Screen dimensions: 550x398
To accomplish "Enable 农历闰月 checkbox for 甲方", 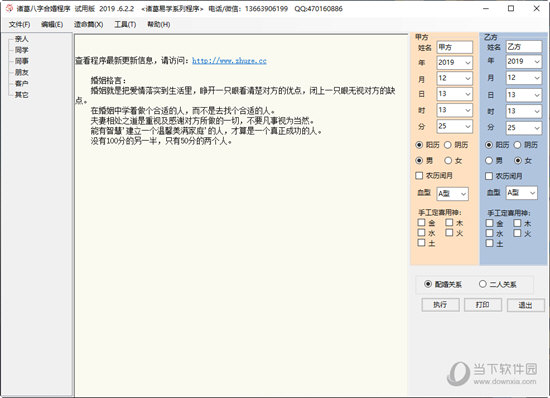I will pos(419,176).
